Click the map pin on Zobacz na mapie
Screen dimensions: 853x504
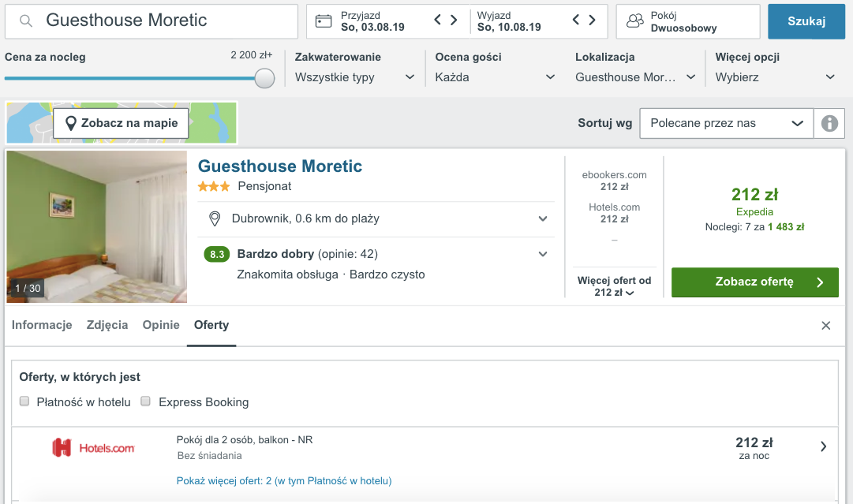[70, 123]
